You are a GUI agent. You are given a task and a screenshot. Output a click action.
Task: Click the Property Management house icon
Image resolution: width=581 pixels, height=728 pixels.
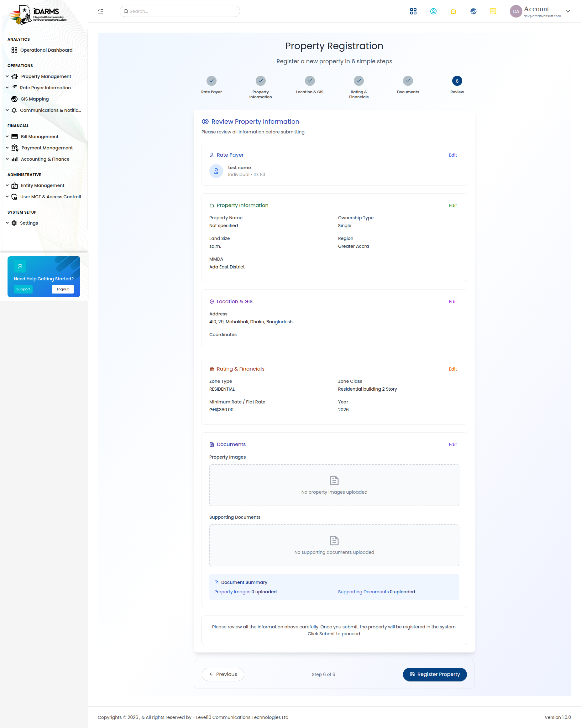[14, 76]
